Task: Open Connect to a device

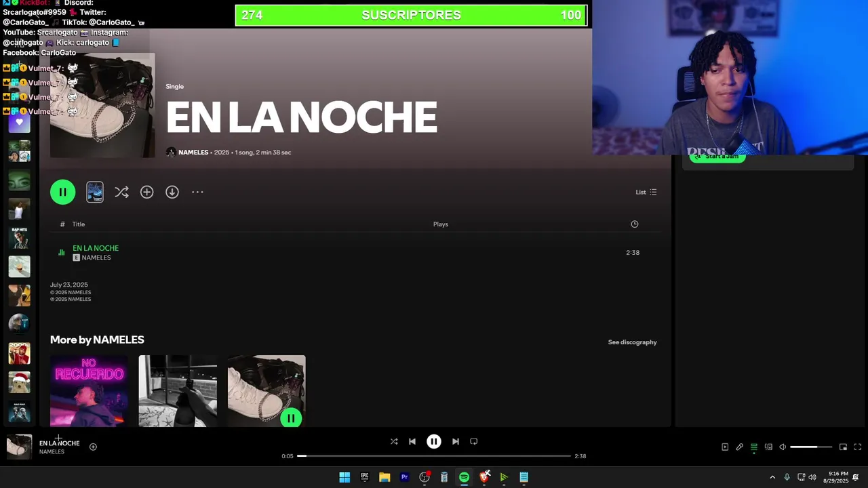Action: [x=768, y=447]
